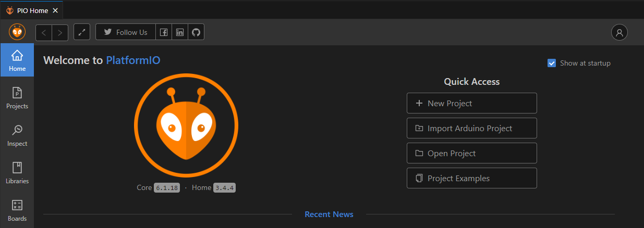This screenshot has height=228, width=644.
Task: Go forward with the right arrow button
Action: [60, 32]
